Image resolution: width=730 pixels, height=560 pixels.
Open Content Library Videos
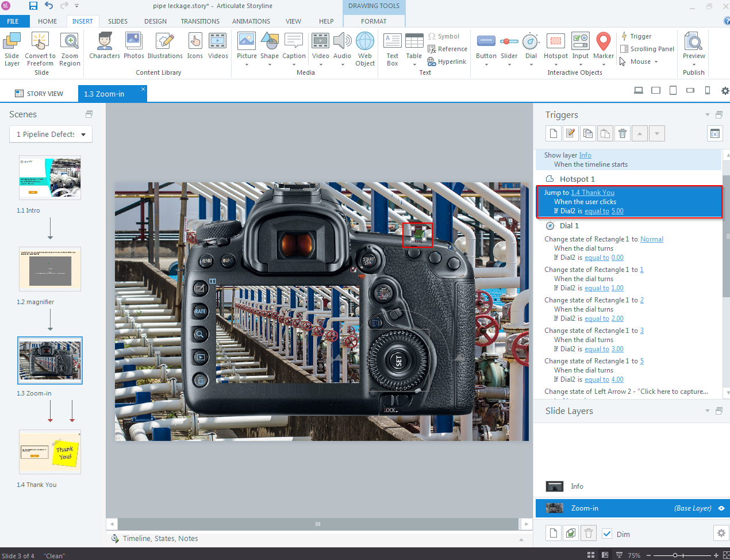pyautogui.click(x=218, y=46)
